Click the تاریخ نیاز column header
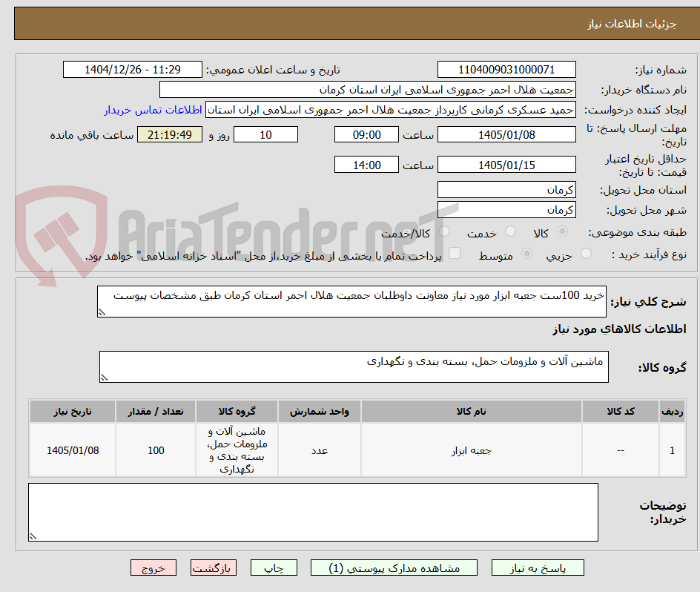 (x=73, y=412)
